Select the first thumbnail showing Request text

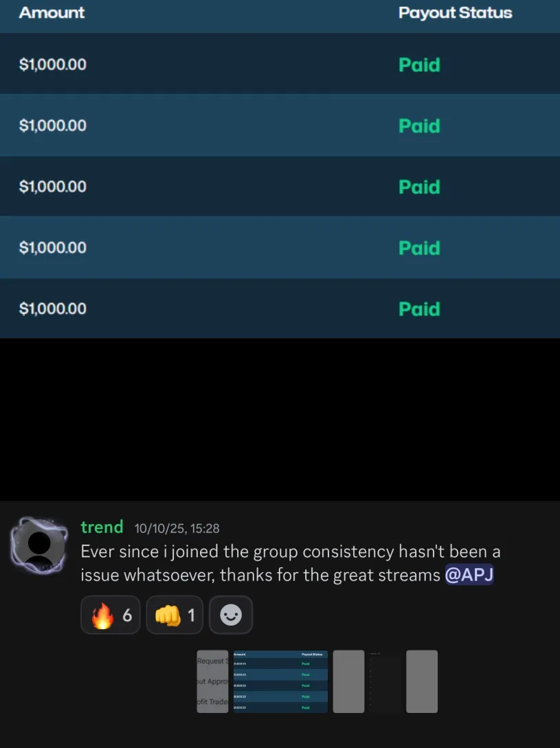[x=212, y=681]
